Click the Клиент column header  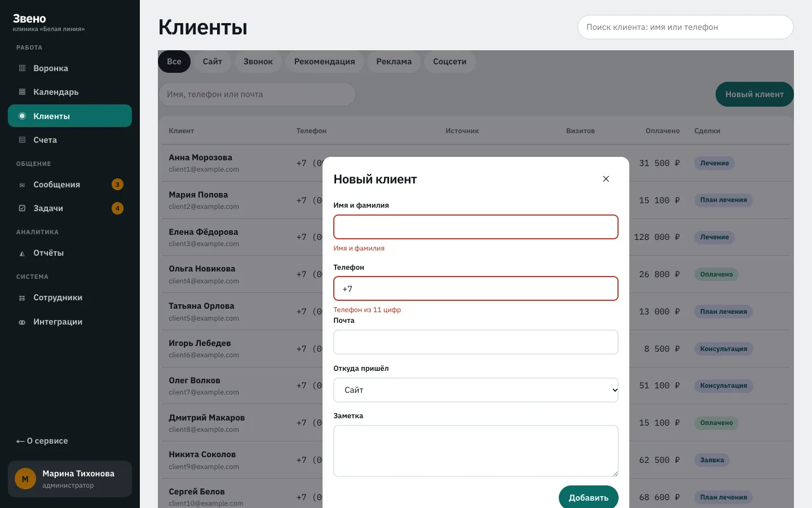click(182, 131)
